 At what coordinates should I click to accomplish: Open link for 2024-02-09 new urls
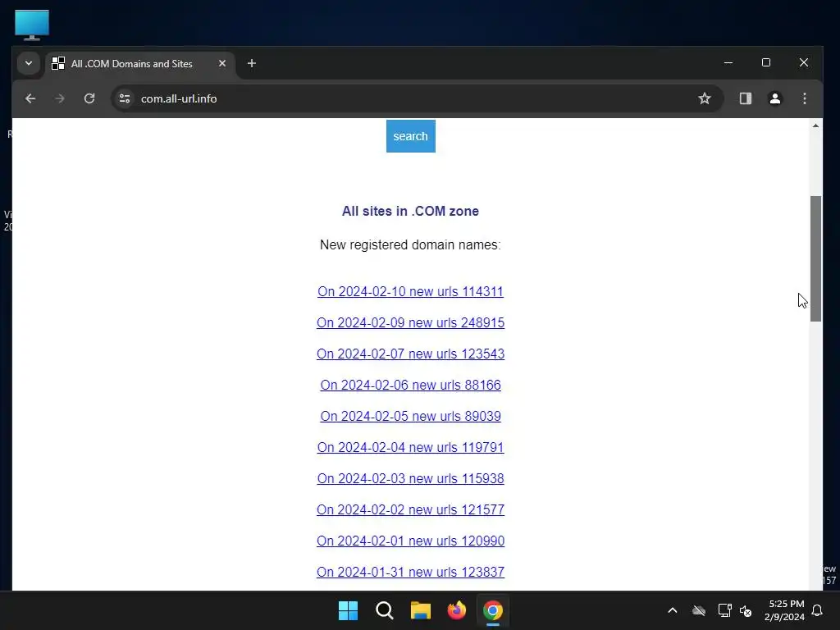point(410,322)
